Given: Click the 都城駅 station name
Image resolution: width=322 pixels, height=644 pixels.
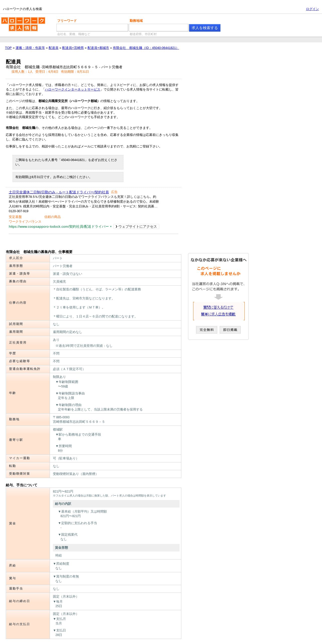Looking at the screenshot, I should pyautogui.click(x=58, y=430).
